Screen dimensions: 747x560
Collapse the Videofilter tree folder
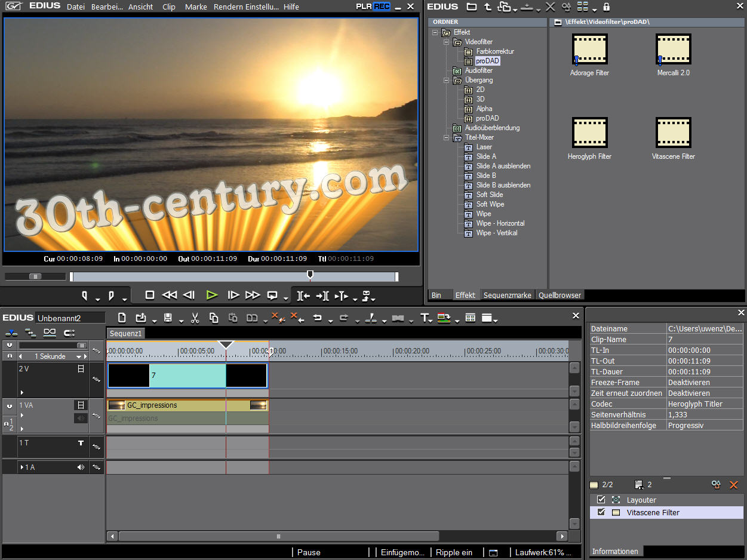pos(447,42)
